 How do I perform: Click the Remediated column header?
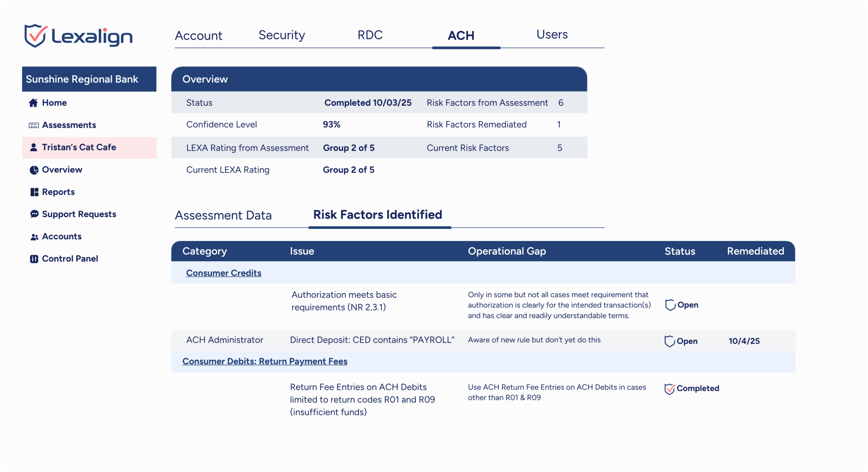pyautogui.click(x=755, y=251)
